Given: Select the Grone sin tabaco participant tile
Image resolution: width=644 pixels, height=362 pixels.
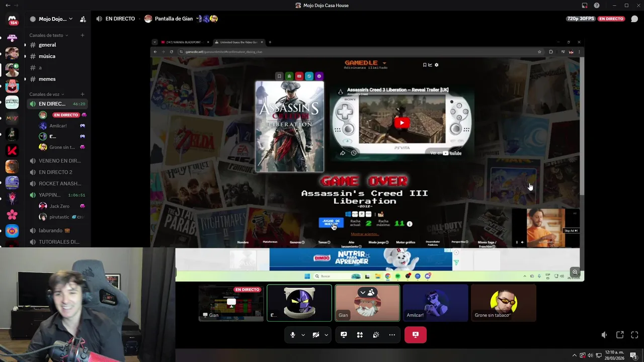Looking at the screenshot, I should (503, 303).
